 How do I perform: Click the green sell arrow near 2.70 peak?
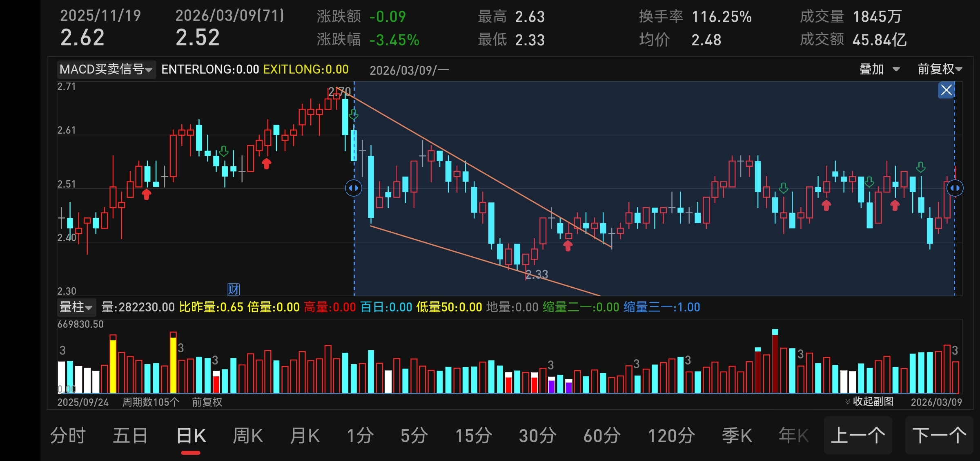[354, 115]
